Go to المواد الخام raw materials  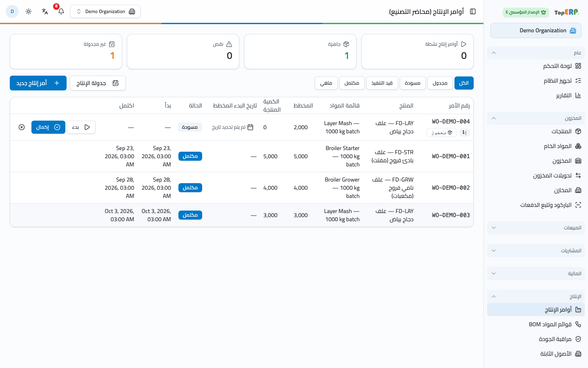(536, 146)
